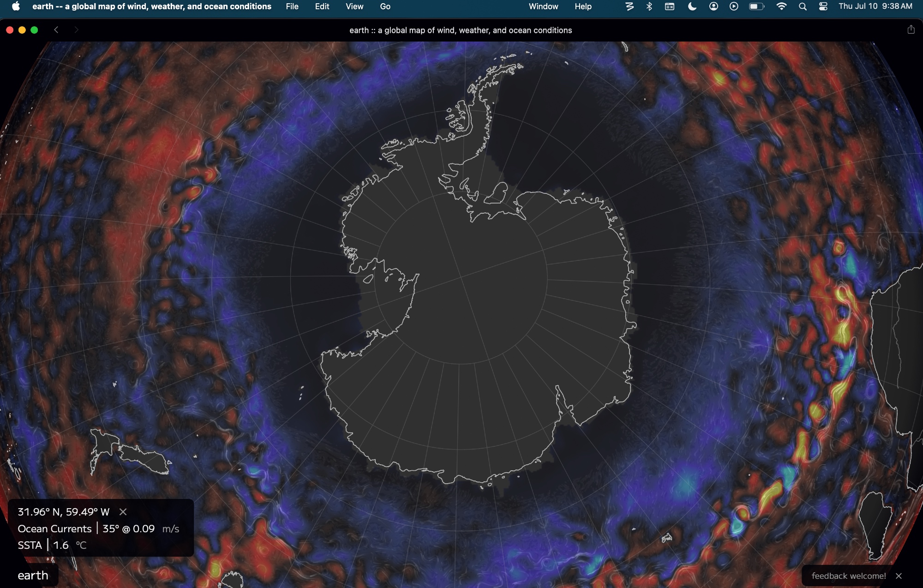The image size is (923, 588).
Task: Toggle ocean current units m/s
Action: pos(170,529)
